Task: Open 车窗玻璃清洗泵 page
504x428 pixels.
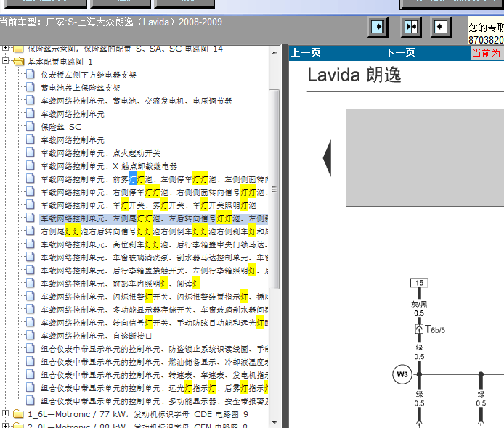Action: click(154, 258)
